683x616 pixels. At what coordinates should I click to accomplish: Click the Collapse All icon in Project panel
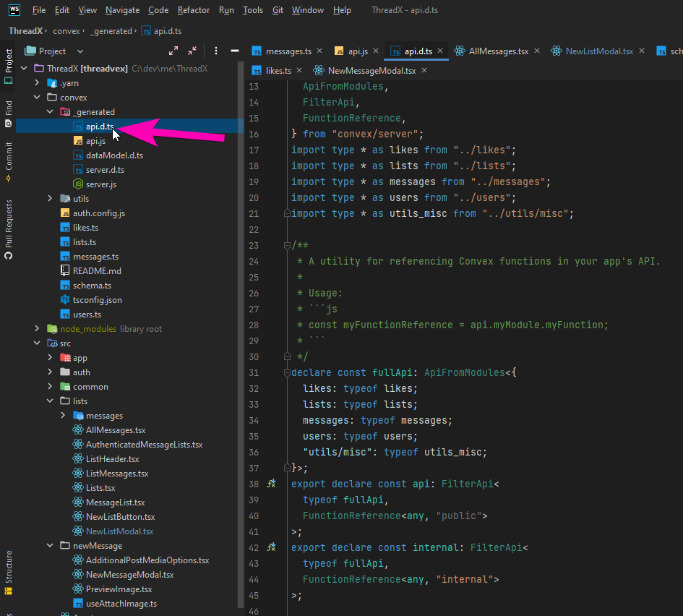pos(192,51)
